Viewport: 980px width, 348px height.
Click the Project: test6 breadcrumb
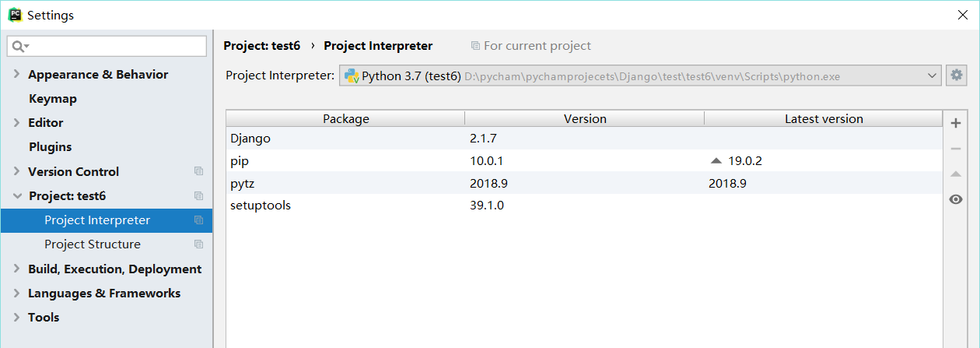[x=261, y=46]
